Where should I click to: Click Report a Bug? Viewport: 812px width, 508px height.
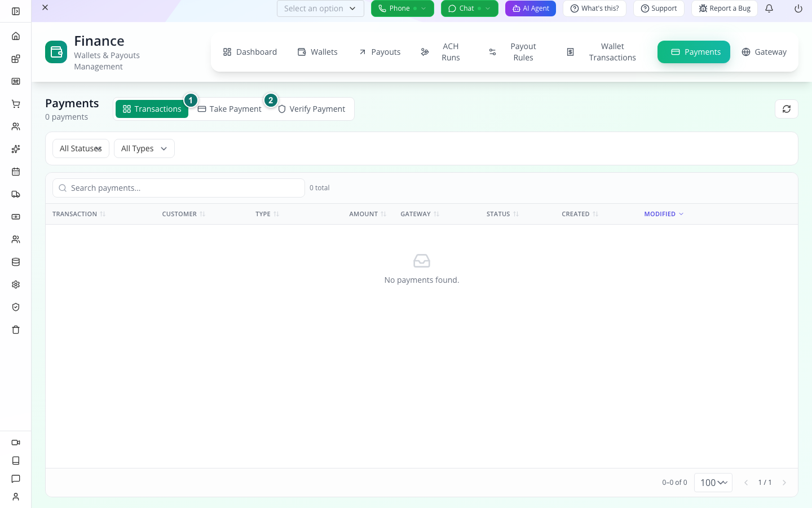725,8
